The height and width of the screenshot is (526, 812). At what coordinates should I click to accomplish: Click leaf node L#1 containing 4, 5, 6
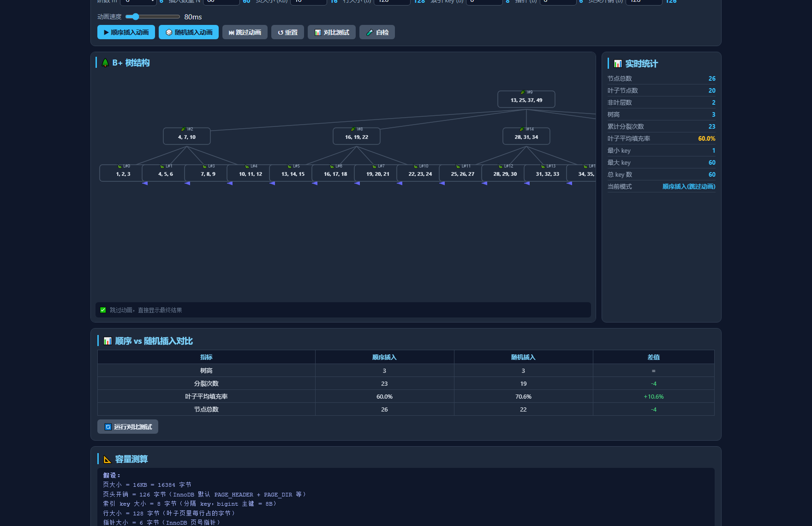(166, 173)
